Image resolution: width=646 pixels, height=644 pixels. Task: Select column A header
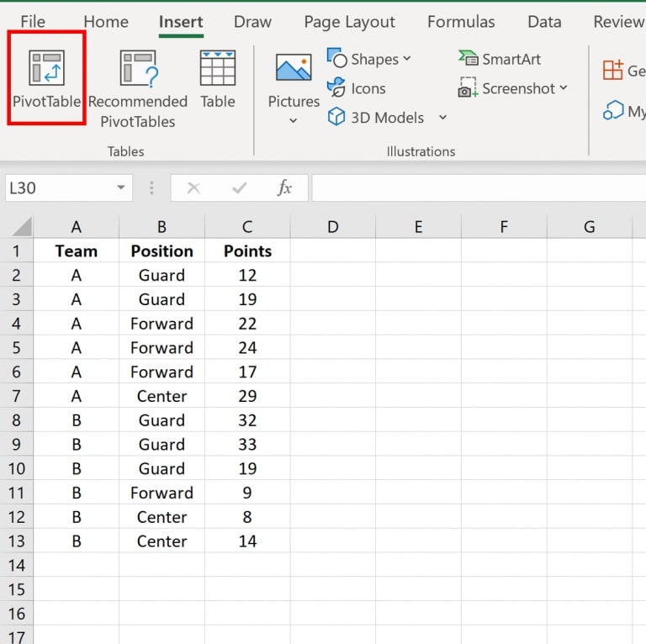coord(77,226)
